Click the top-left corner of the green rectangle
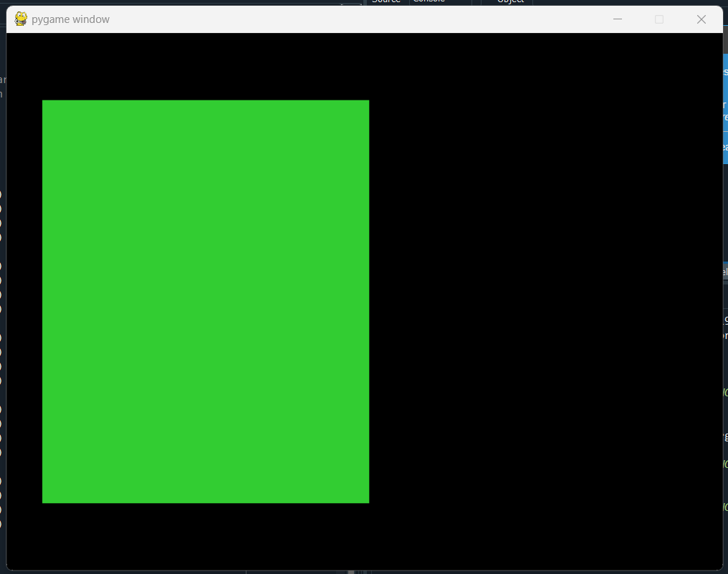The width and height of the screenshot is (728, 574). pos(47,102)
